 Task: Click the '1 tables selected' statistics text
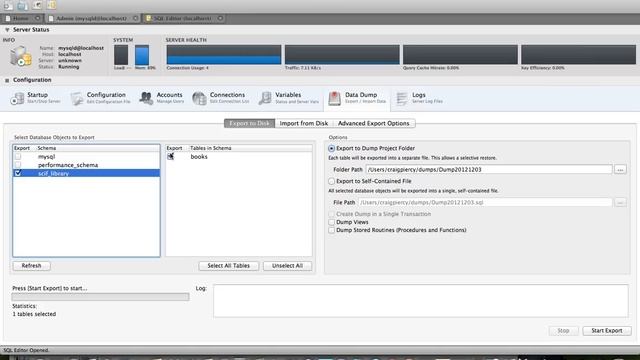pos(34,314)
